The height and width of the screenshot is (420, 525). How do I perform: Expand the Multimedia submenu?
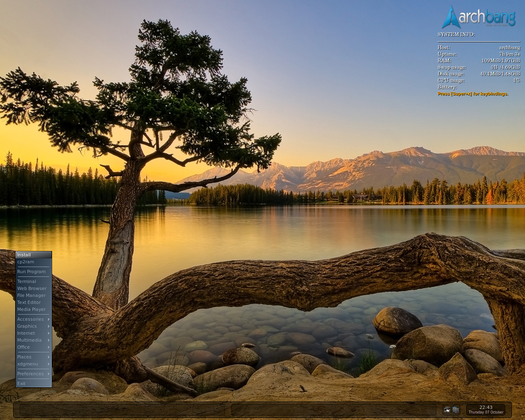click(x=34, y=340)
